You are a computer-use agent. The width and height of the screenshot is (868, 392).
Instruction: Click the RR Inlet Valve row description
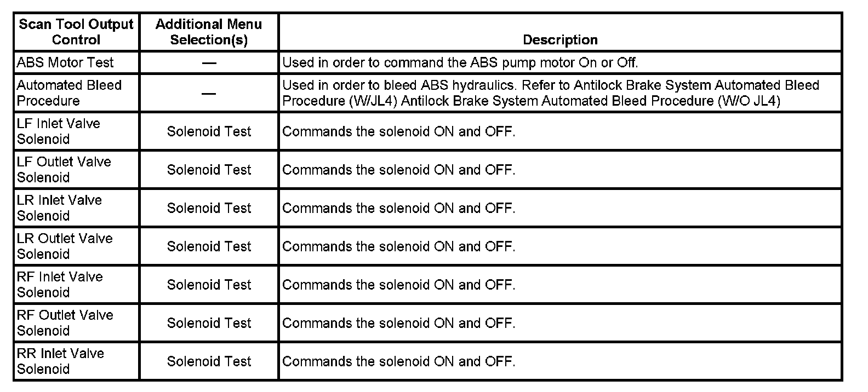click(x=398, y=361)
